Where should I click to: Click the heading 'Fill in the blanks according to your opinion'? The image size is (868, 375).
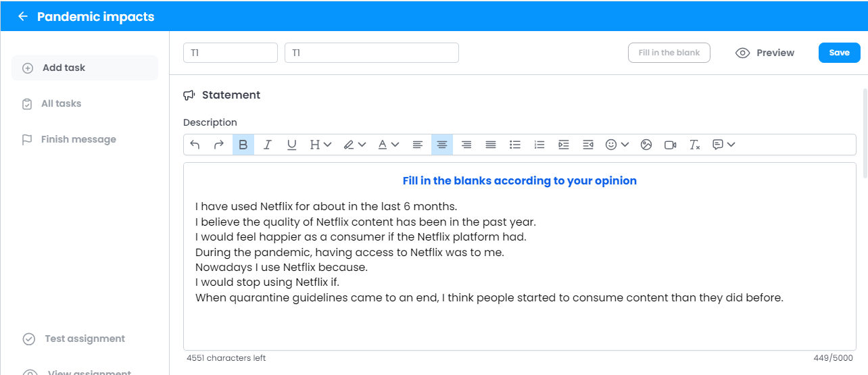[x=519, y=180]
